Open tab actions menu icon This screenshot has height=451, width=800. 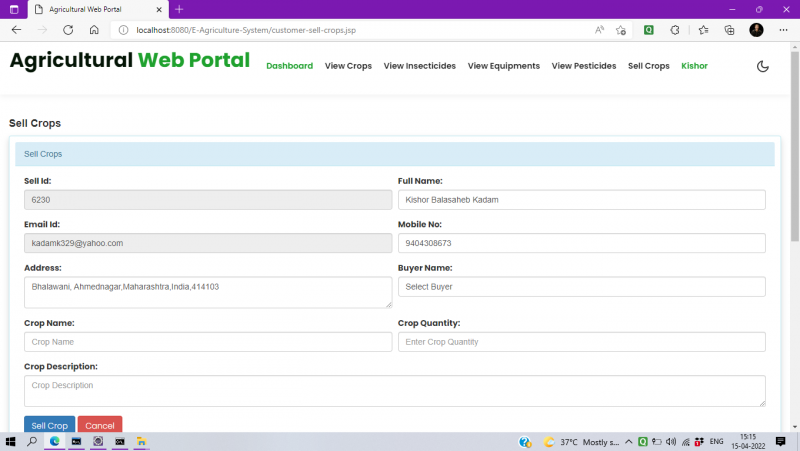[14, 9]
